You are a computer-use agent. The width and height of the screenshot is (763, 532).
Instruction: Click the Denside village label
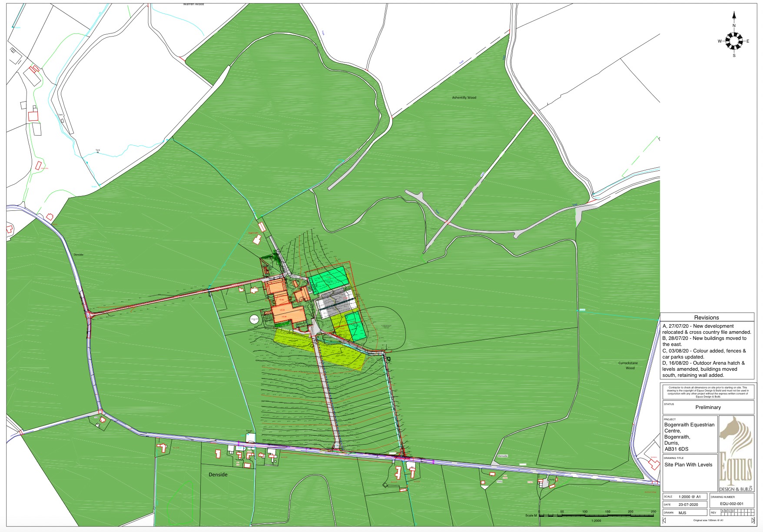(218, 474)
